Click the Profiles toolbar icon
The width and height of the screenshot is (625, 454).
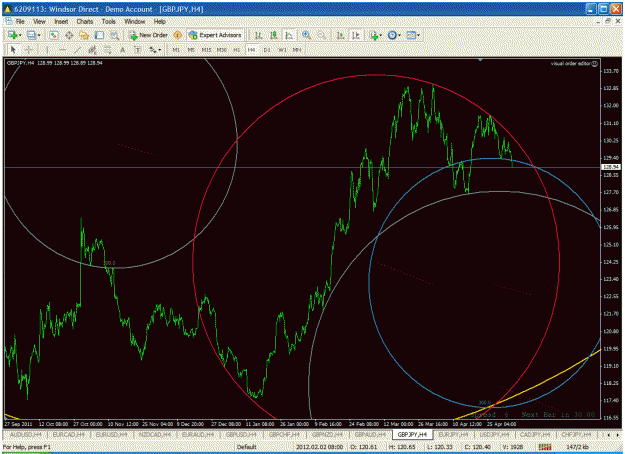point(31,35)
